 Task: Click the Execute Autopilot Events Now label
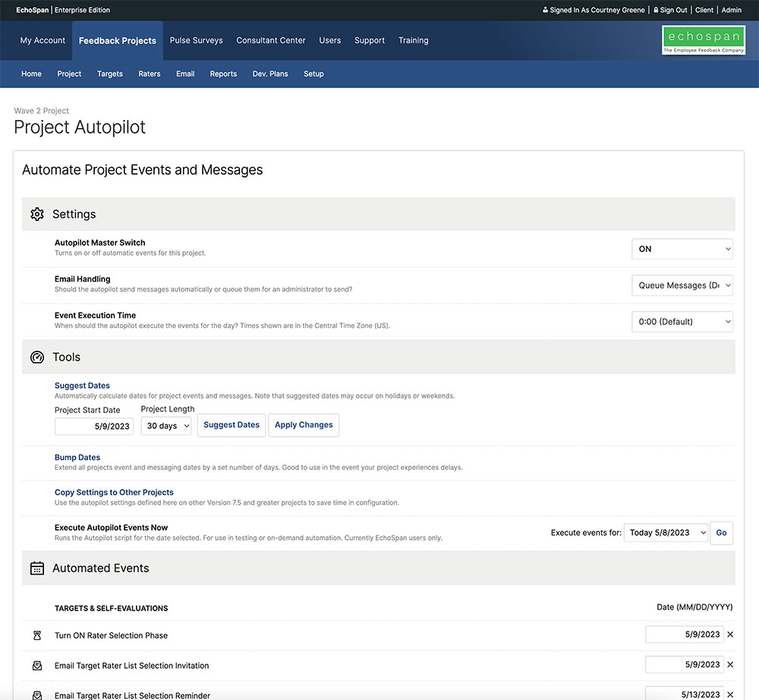[112, 528]
